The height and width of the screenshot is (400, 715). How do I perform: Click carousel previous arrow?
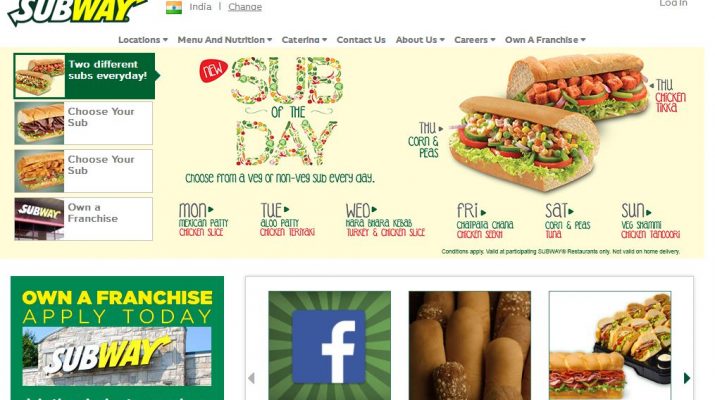(x=251, y=378)
